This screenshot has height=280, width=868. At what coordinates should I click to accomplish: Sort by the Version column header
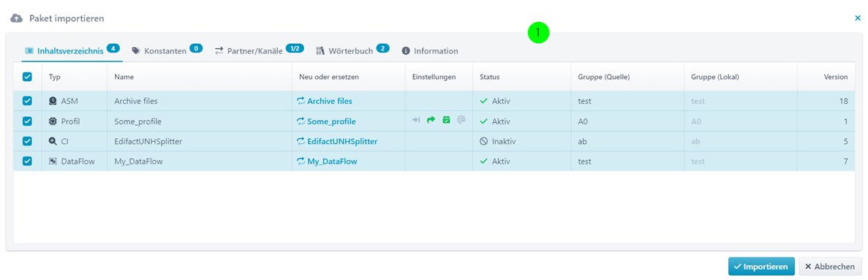click(835, 77)
